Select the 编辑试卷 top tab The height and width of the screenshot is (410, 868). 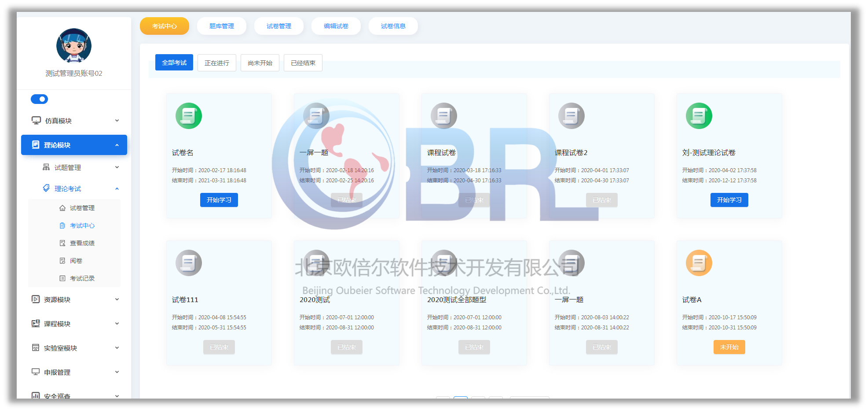(336, 26)
